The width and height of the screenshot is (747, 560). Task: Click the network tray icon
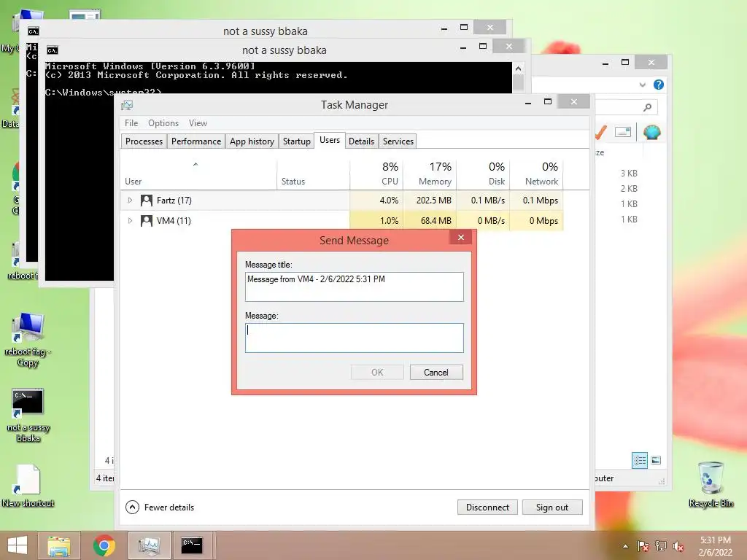pyautogui.click(x=661, y=546)
